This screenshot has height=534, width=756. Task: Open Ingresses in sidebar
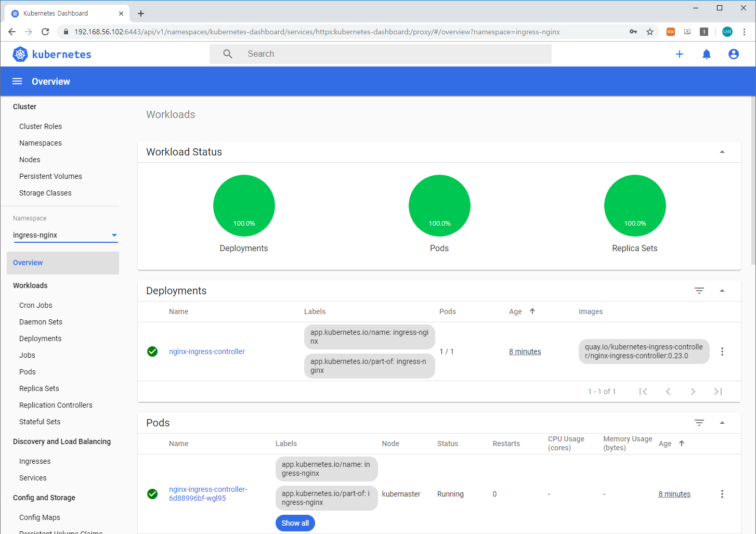pos(35,461)
